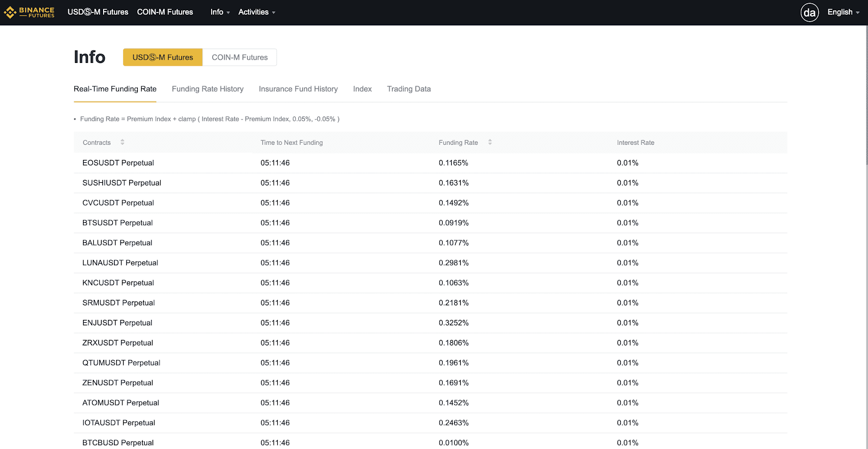The height and width of the screenshot is (449, 868).
Task: Click the 0.0919% funding rate value
Action: (x=454, y=223)
